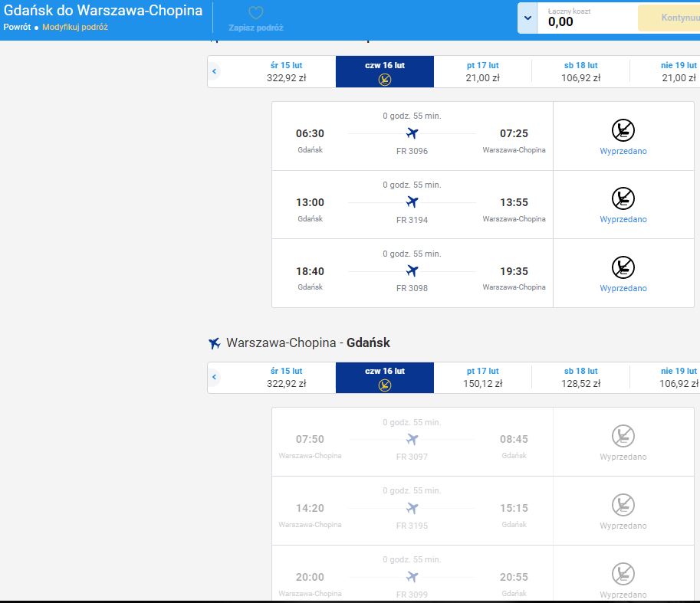Viewport: 700px width, 603px height.
Task: Click the 07:50 Warszawa-Chopina departure time
Action: pyautogui.click(x=310, y=439)
